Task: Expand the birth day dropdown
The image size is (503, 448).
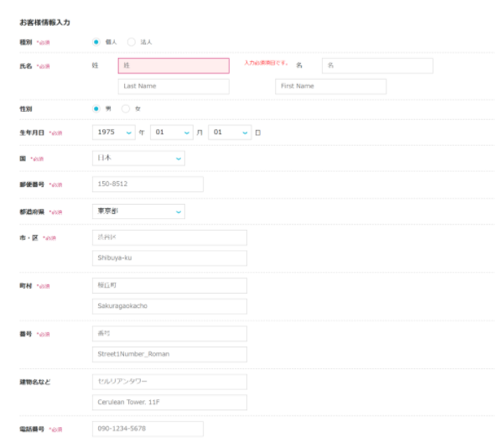Action: 230,133
